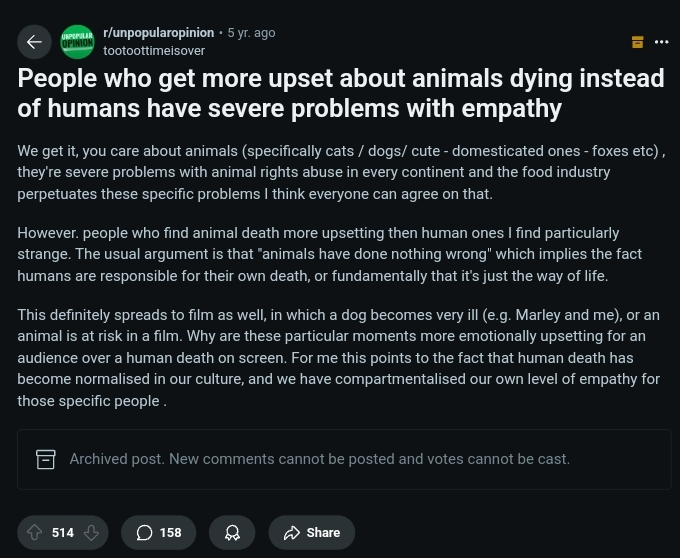Open the three-dot post options menu
This screenshot has height=558, width=680.
pos(661,42)
